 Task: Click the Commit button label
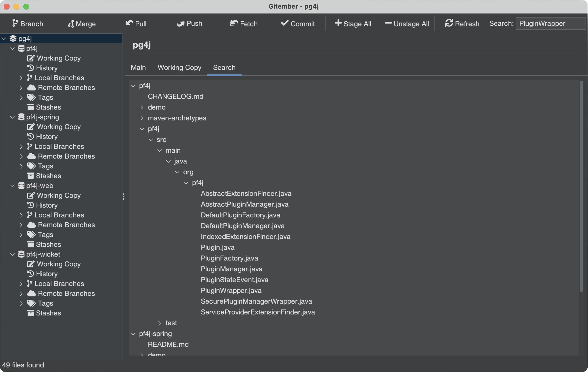(302, 24)
